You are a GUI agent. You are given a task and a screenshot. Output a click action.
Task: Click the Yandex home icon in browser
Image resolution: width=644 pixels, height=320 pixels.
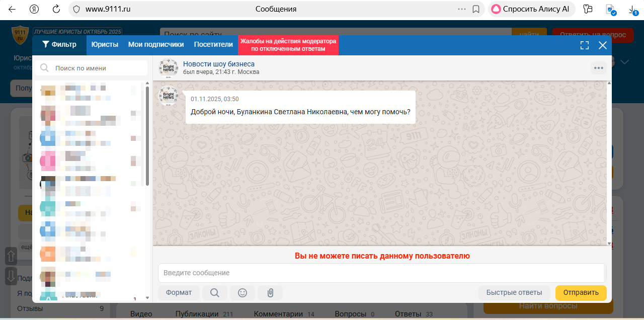(x=34, y=9)
